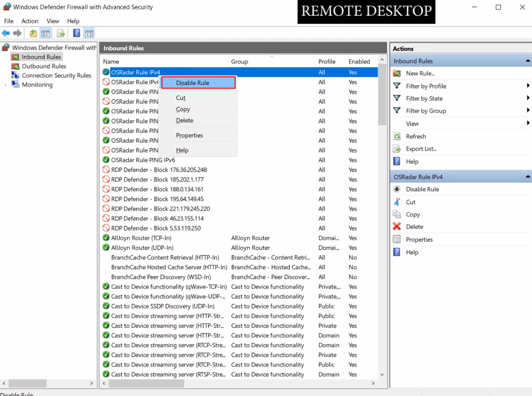Image resolution: width=532 pixels, height=396 pixels.
Task: Collapse the Inbound Rules actions section
Action: pyautogui.click(x=528, y=61)
